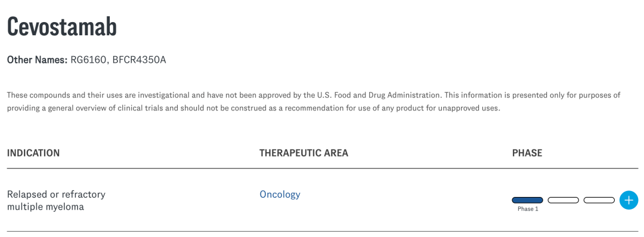Click the BFCR4350A compound name
The width and height of the screenshot is (644, 237).
tap(139, 60)
